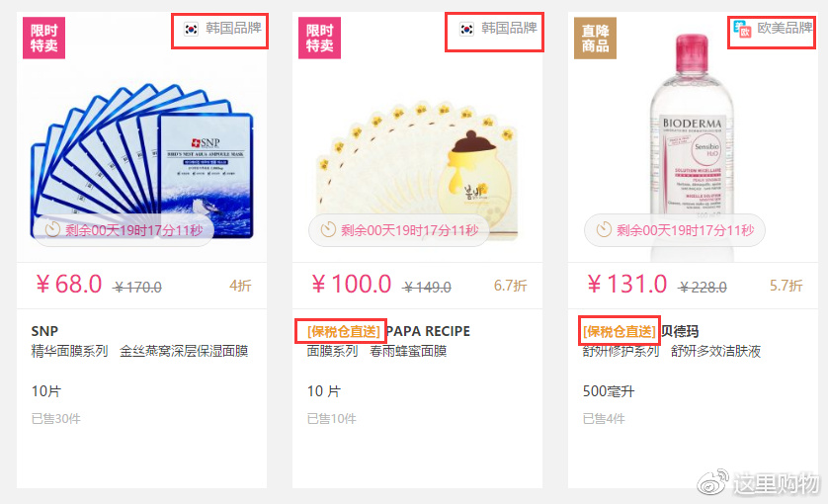Click 金丝燕窝深层保湿面膜 product description text
The width and height of the screenshot is (828, 504).
[184, 352]
